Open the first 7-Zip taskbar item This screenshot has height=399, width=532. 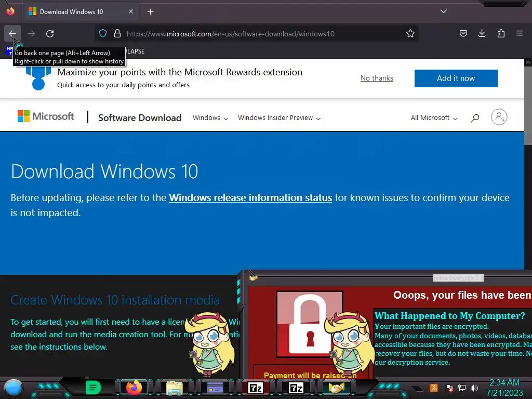pyautogui.click(x=256, y=388)
